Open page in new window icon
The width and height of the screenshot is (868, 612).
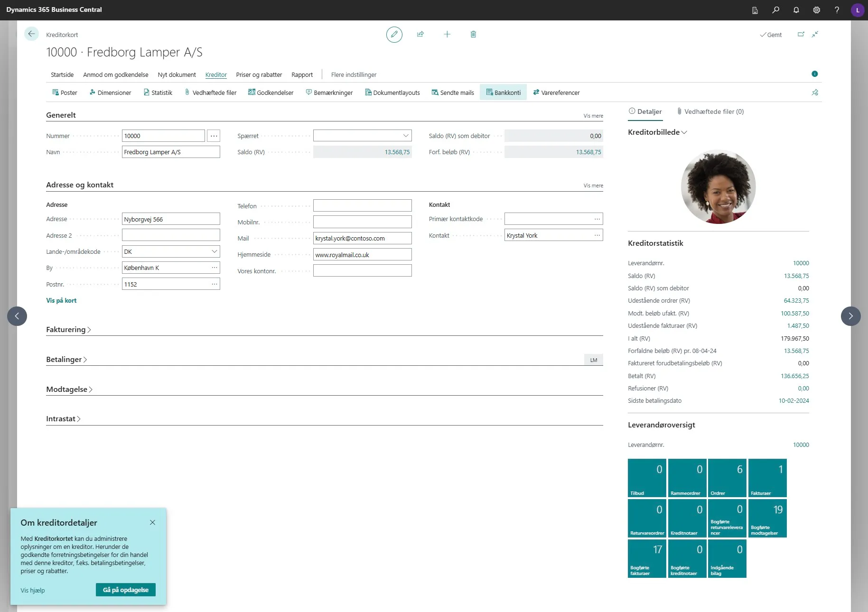pyautogui.click(x=801, y=34)
